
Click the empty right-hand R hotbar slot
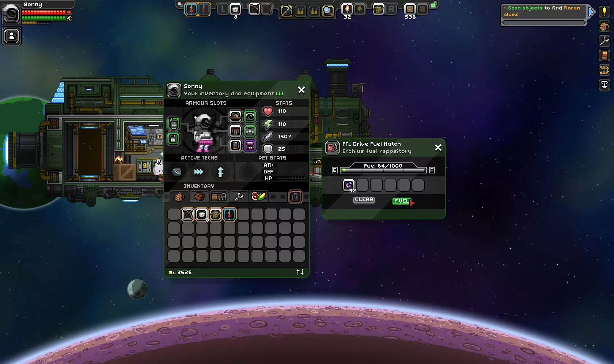[391, 9]
